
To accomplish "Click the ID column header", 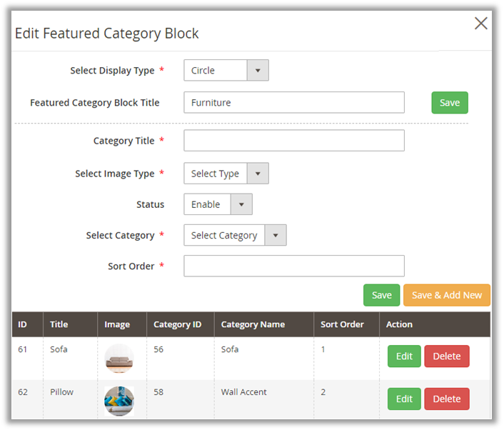I will click(22, 324).
